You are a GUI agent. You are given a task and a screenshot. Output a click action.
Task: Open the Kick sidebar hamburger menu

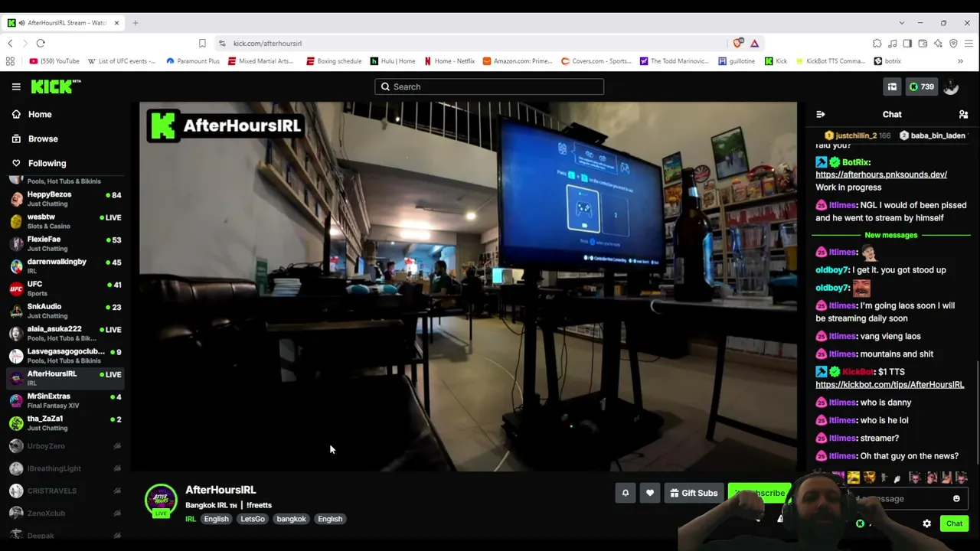pyautogui.click(x=16, y=86)
